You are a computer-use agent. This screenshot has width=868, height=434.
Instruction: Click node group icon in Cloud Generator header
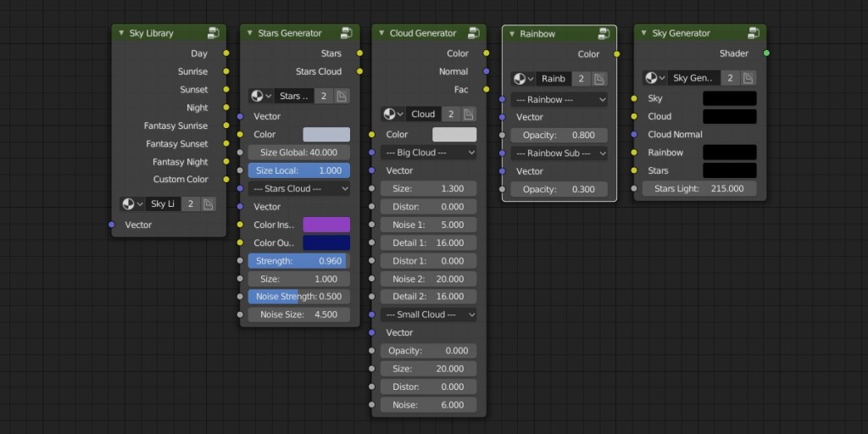(x=474, y=33)
